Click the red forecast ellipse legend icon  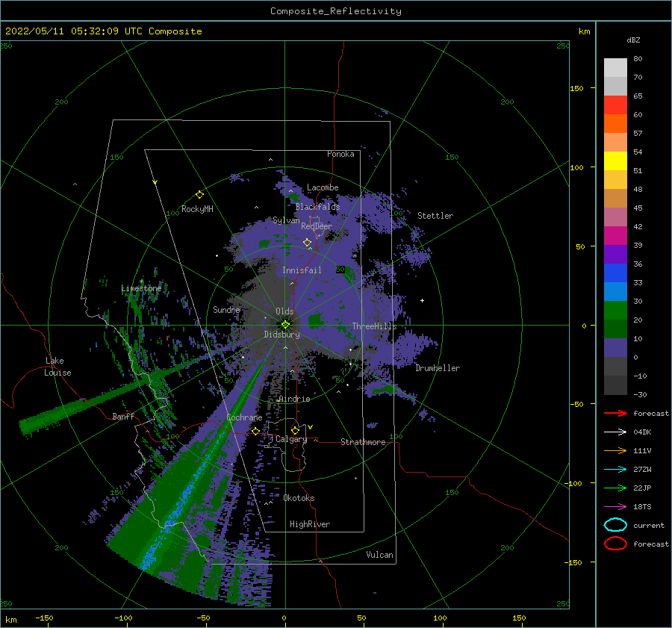[x=615, y=544]
